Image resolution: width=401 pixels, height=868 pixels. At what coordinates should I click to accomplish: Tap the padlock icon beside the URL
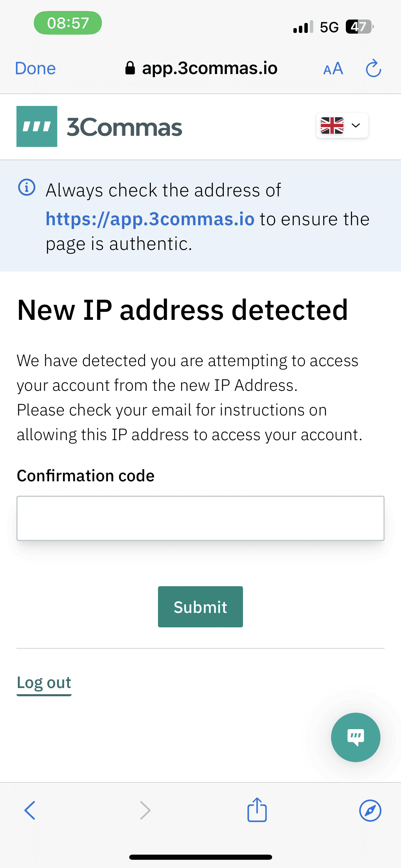130,68
